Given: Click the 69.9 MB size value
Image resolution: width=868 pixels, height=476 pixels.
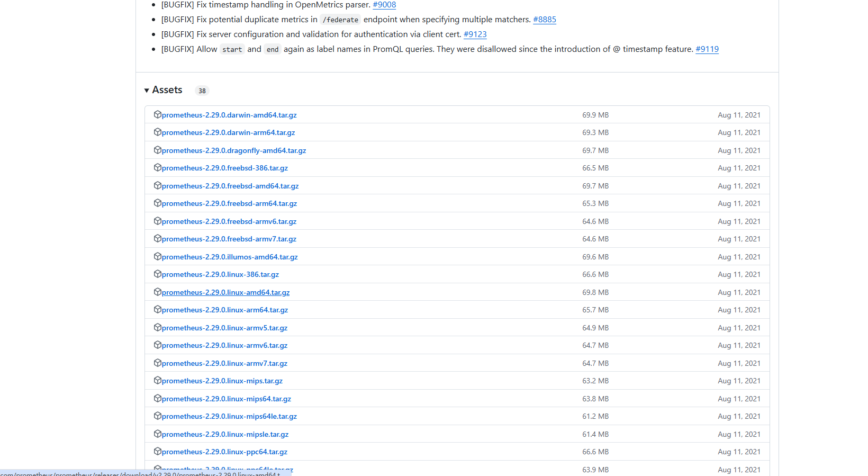Looking at the screenshot, I should (595, 115).
